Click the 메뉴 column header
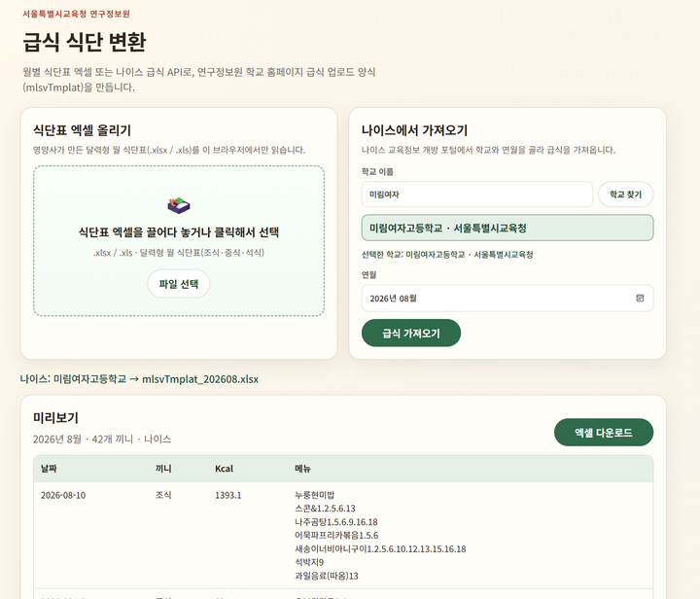The height and width of the screenshot is (599, 700). [x=302, y=469]
